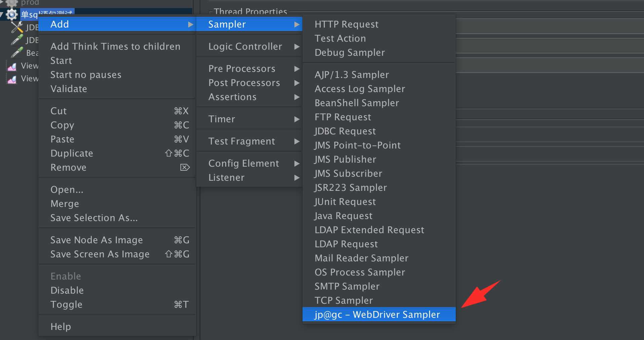The width and height of the screenshot is (644, 340).
Task: Select JDBC Request from the sampler list
Action: 345,131
